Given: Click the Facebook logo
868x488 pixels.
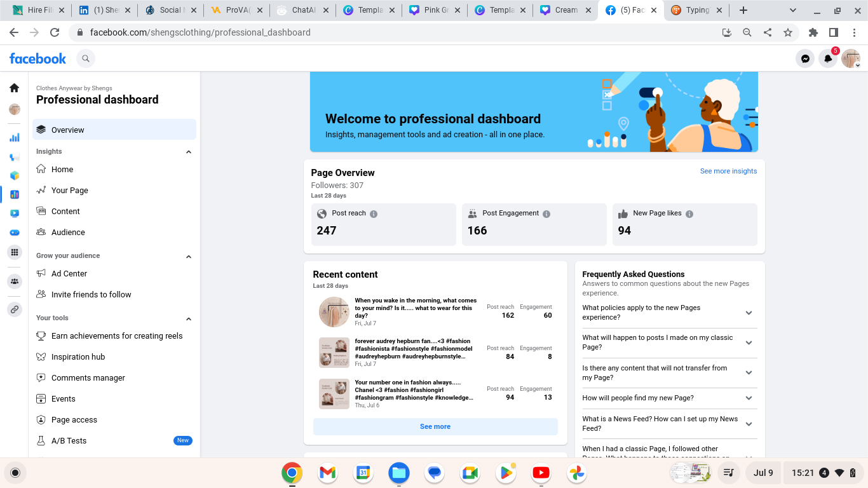Looking at the screenshot, I should [38, 58].
